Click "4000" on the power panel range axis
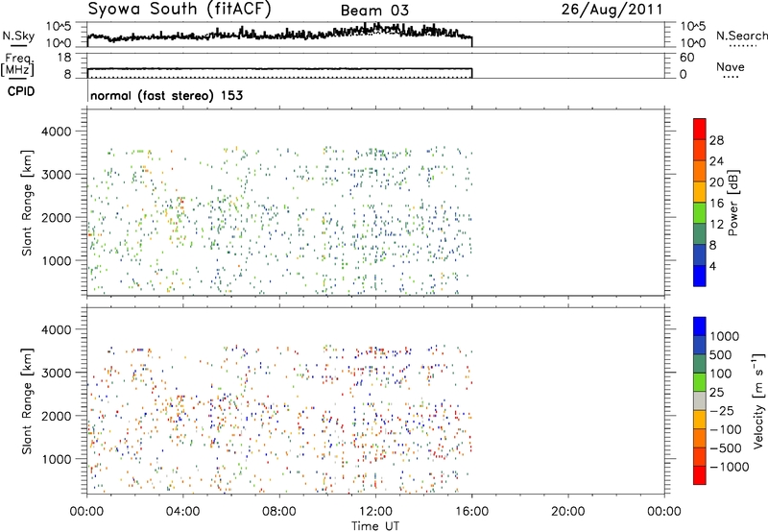 click(57, 132)
